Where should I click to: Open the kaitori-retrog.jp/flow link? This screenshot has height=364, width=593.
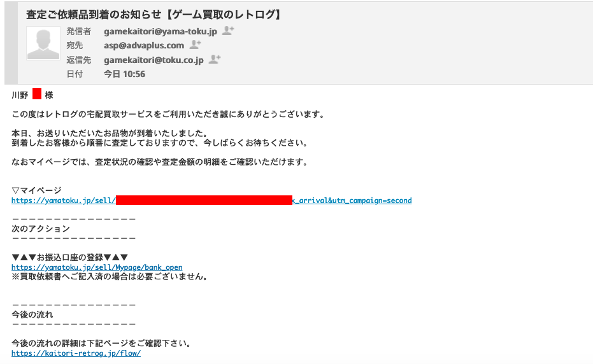click(x=76, y=353)
